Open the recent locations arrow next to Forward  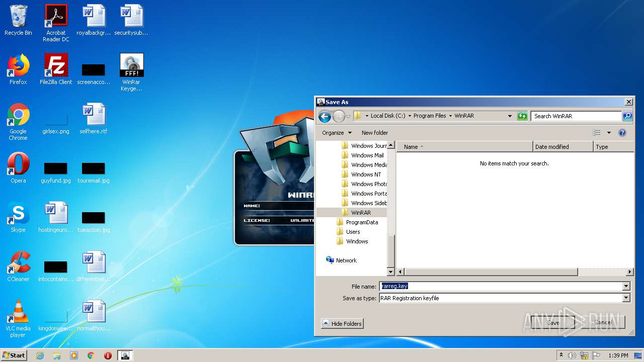[x=348, y=117]
